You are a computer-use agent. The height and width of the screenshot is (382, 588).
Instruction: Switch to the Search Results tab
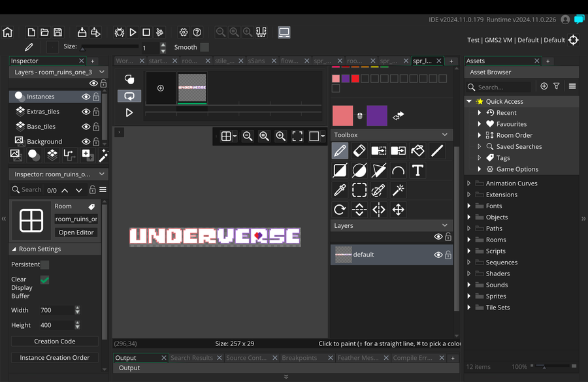(x=191, y=358)
